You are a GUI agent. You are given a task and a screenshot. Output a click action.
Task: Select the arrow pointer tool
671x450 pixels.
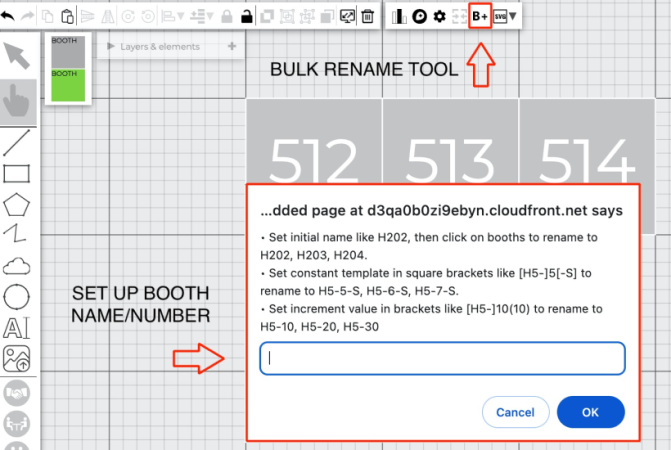(x=17, y=56)
